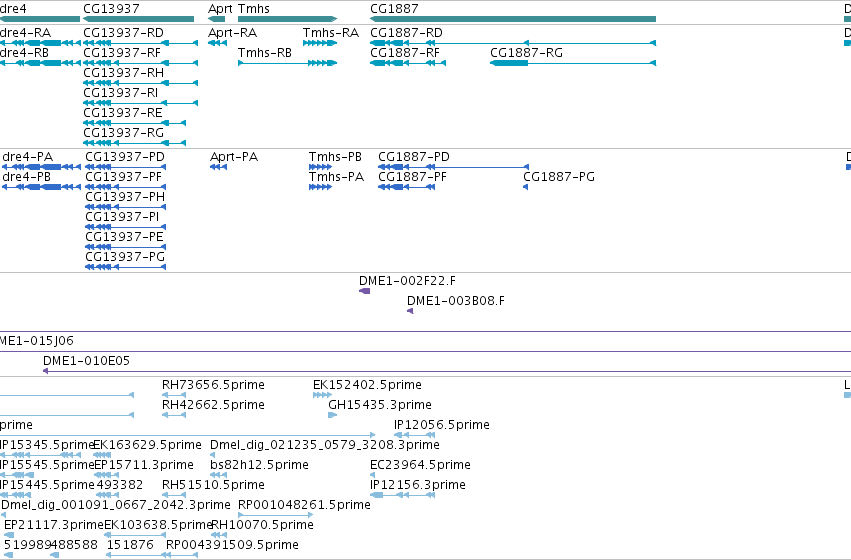Select EST EK152402.5prime

point(322,395)
